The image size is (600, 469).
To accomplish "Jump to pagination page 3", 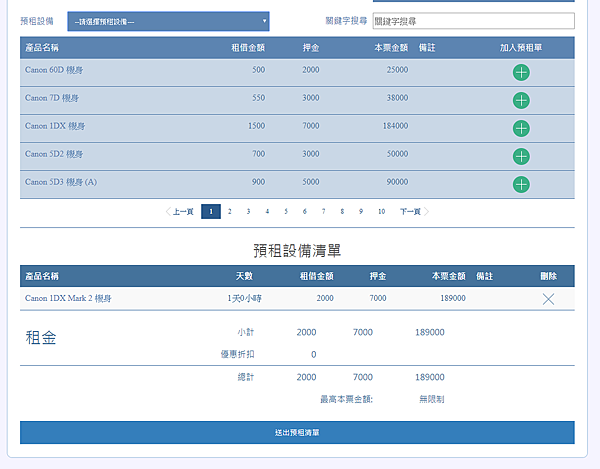I will (248, 212).
